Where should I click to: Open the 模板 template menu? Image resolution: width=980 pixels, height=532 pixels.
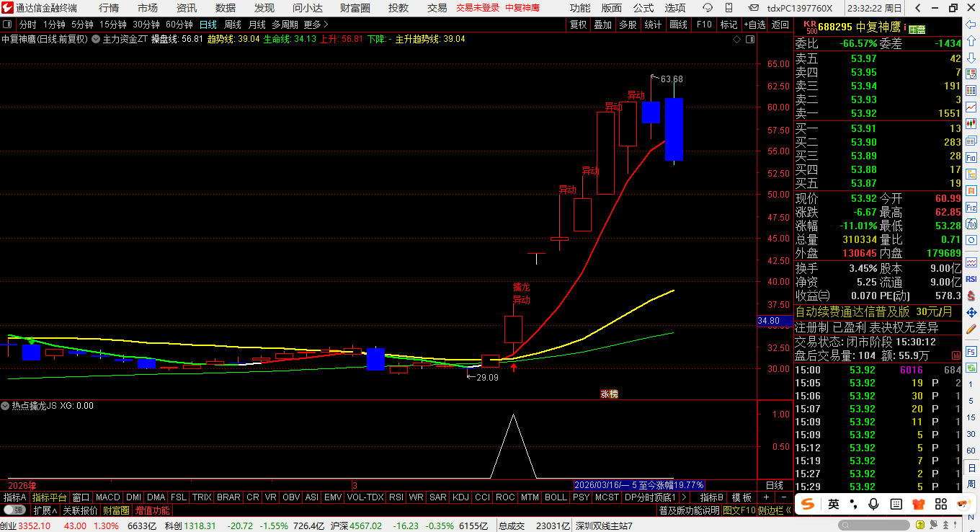pos(741,497)
